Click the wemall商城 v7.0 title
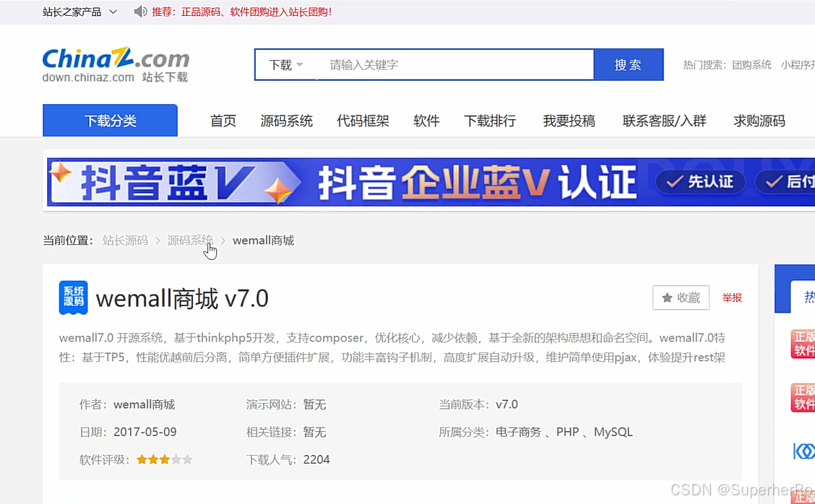Screen dimensions: 815x504 point(182,299)
